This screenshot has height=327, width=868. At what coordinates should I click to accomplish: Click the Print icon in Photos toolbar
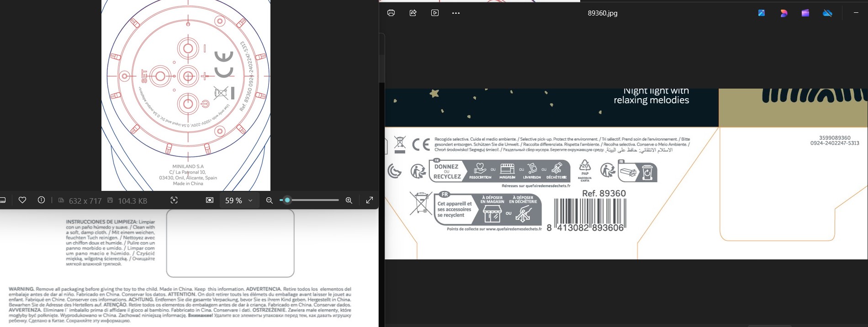(391, 13)
